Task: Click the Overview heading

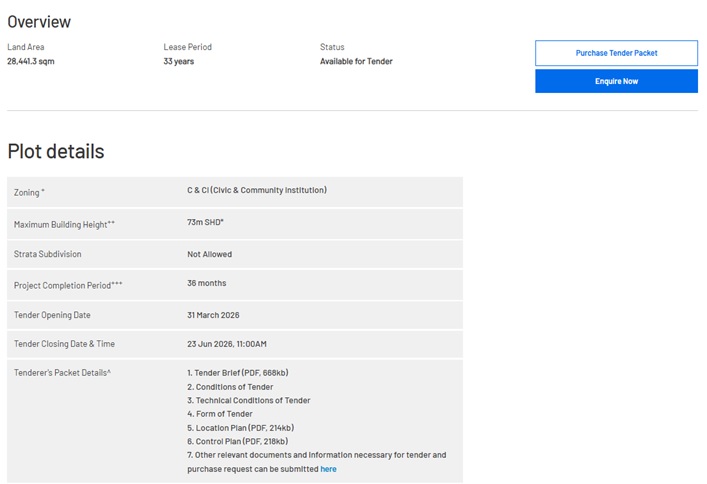Action: [x=39, y=22]
